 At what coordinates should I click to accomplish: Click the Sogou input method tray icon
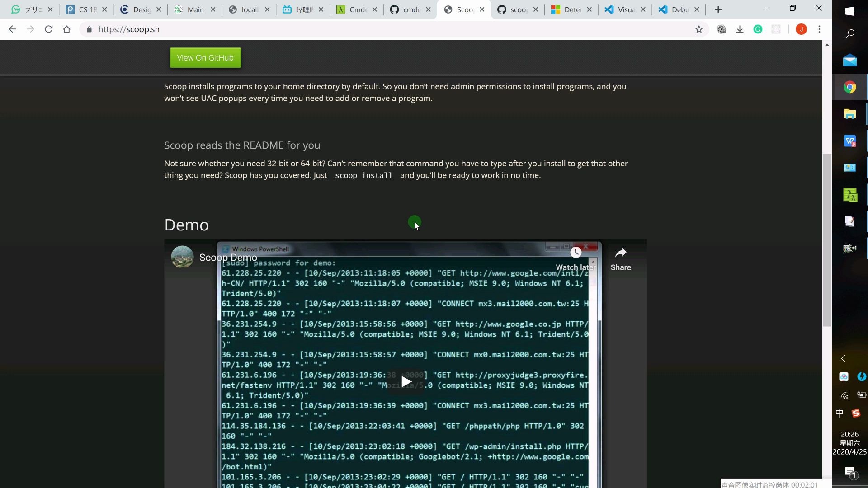856,413
